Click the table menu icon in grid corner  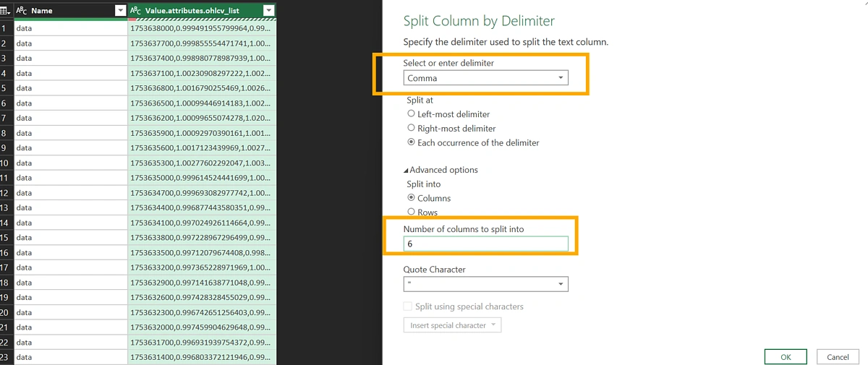[x=7, y=11]
